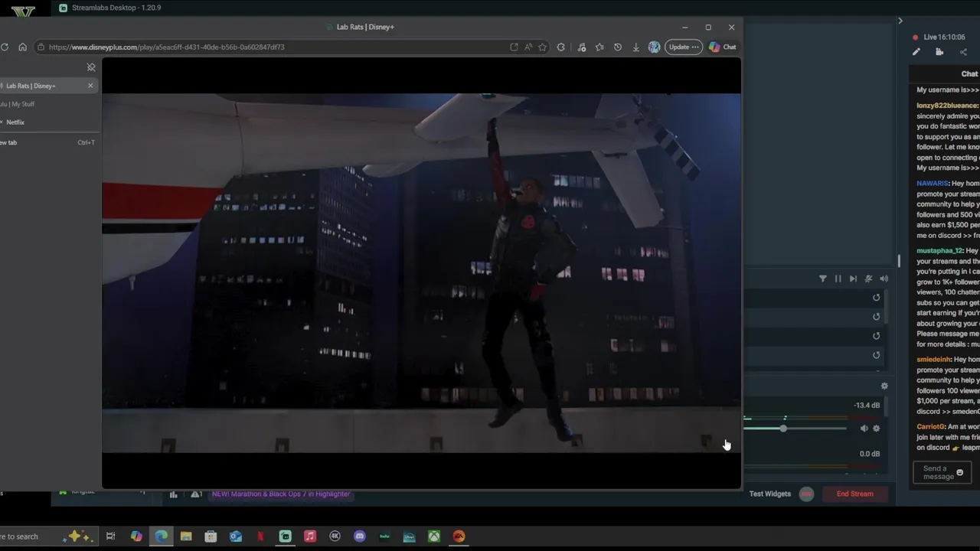Open Discord from the taskbar

click(x=360, y=536)
